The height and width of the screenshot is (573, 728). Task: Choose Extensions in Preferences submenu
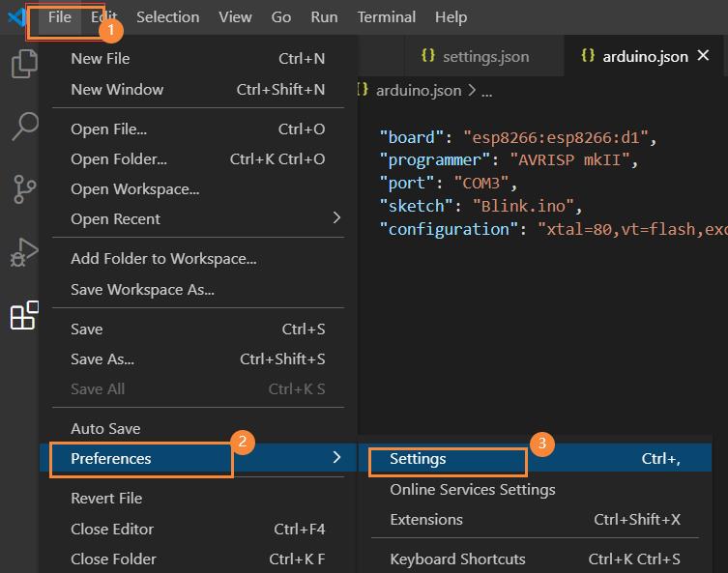(x=535, y=520)
